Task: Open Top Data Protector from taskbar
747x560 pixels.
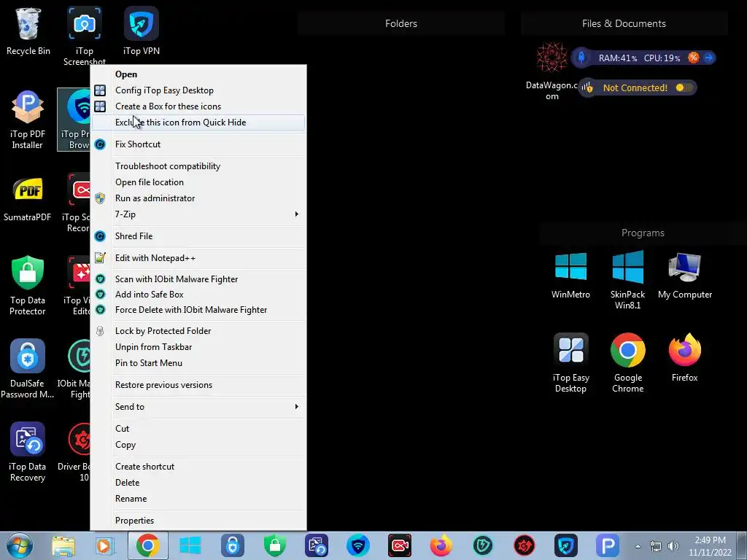Action: tap(275, 545)
